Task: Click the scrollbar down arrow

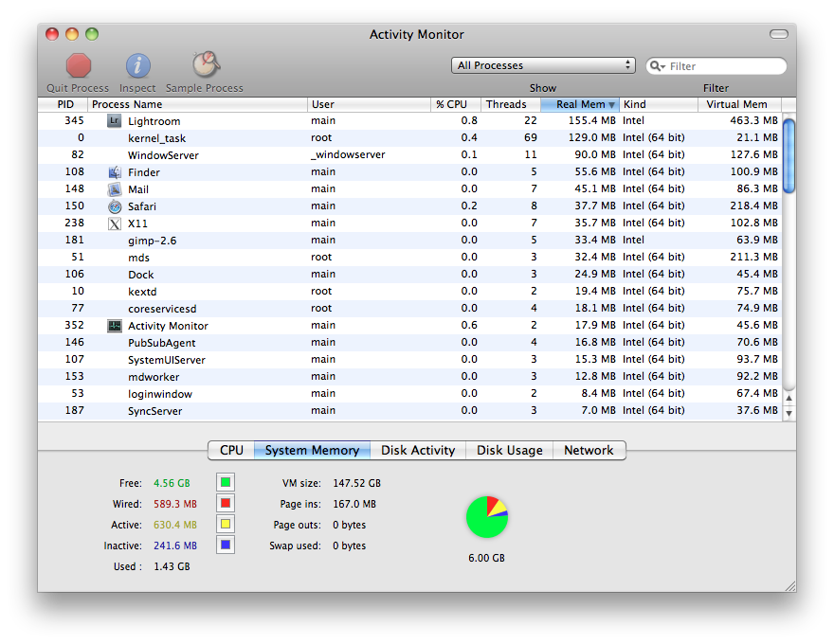Action: 789,413
